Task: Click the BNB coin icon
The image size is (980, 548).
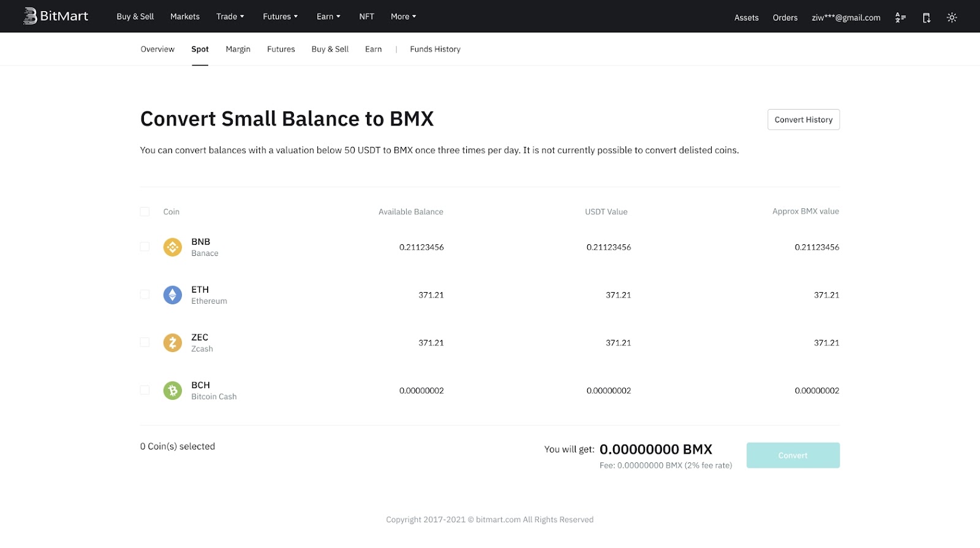Action: point(173,247)
